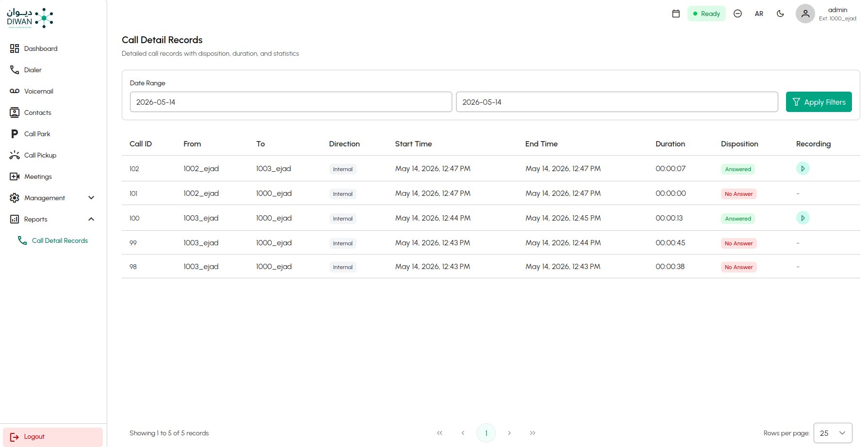Click the Meetings video icon
The height and width of the screenshot is (447, 868).
point(15,176)
